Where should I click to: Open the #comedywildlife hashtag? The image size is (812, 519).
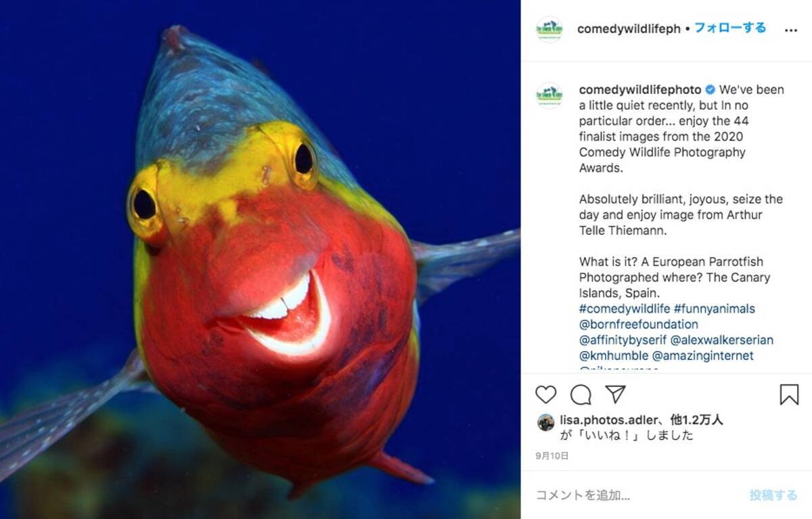point(625,309)
